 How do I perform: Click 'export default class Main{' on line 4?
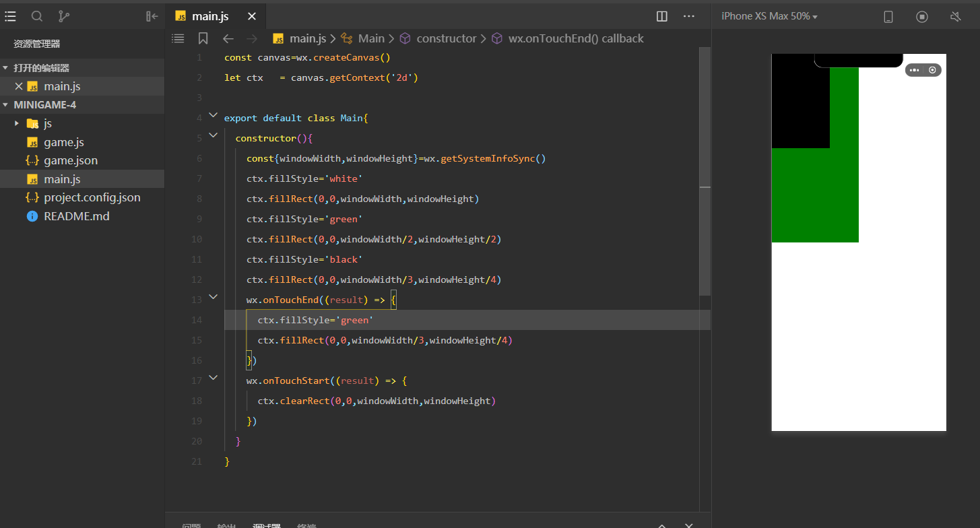point(296,118)
